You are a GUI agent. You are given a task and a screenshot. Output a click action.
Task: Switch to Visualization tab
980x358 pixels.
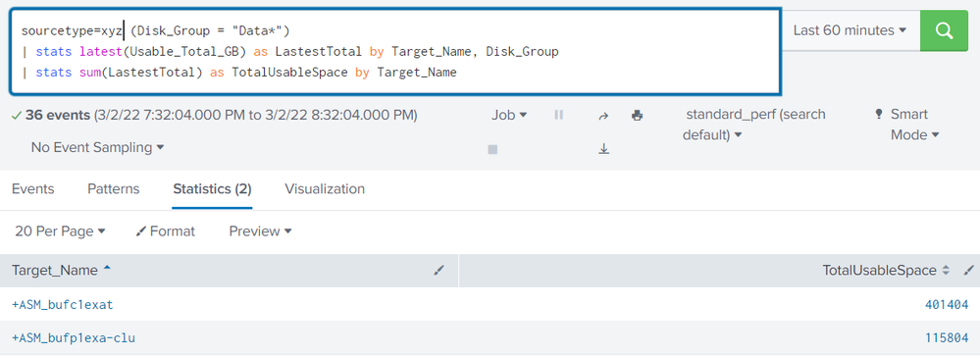point(325,188)
